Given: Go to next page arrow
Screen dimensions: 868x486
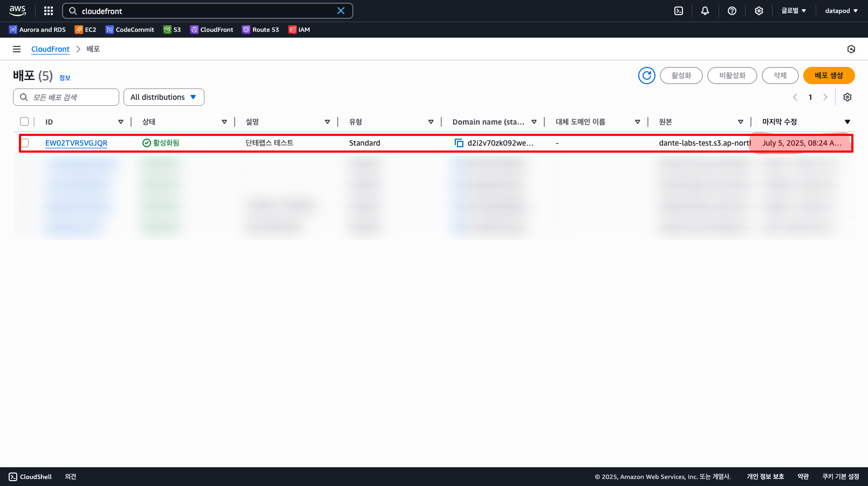Looking at the screenshot, I should [825, 97].
